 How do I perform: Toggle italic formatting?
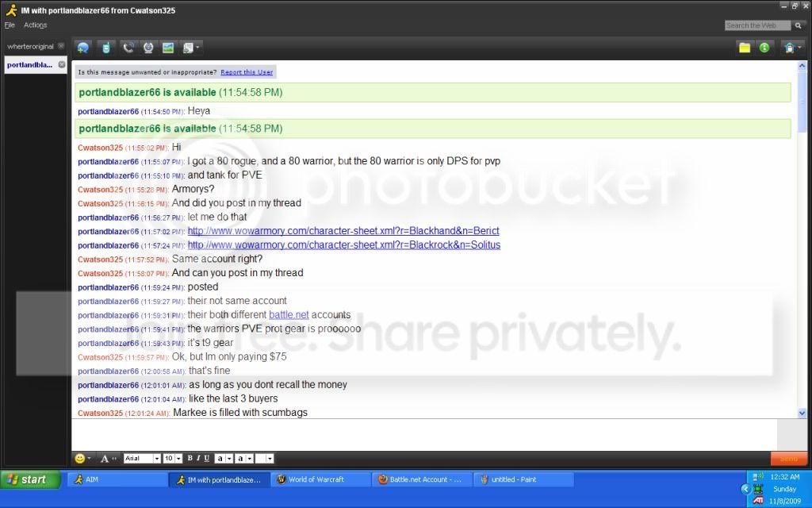pos(198,458)
